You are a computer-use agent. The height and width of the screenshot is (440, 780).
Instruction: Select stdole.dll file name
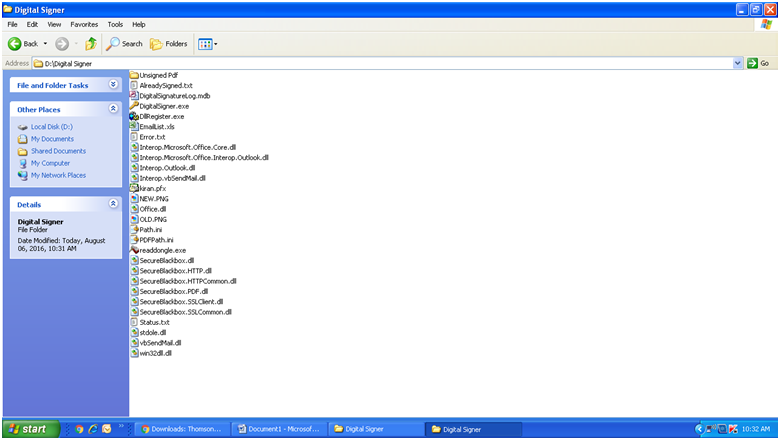pos(153,333)
